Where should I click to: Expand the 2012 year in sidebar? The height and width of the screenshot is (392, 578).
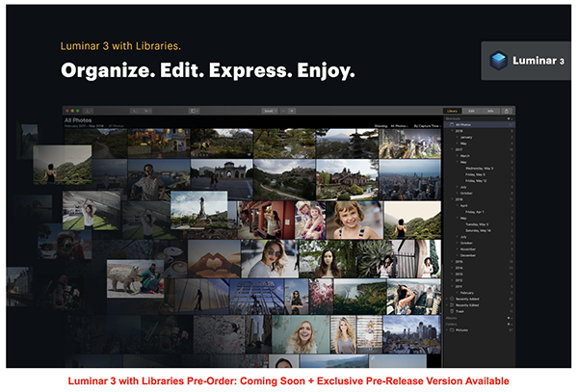(x=453, y=280)
